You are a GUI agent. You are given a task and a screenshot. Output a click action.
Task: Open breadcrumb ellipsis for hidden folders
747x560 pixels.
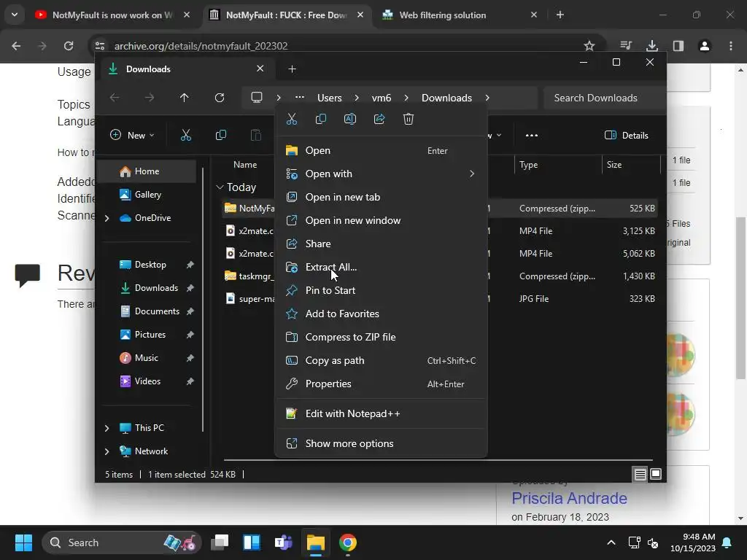(x=300, y=97)
